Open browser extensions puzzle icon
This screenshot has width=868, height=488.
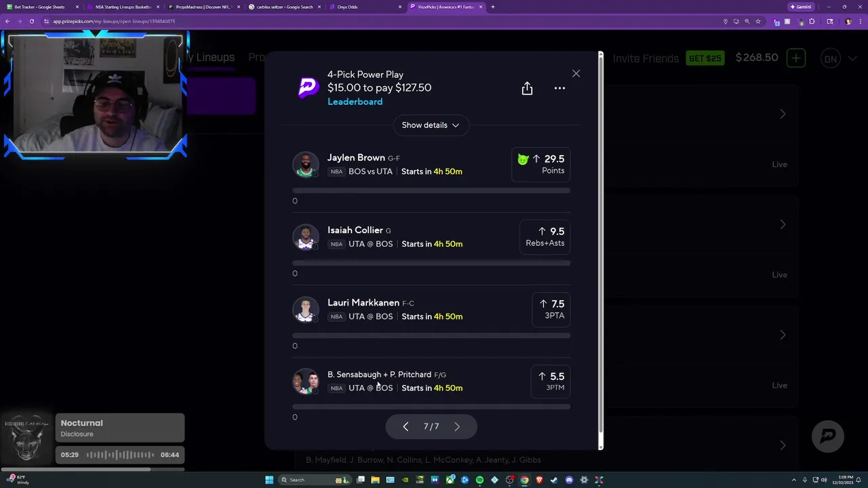click(812, 21)
